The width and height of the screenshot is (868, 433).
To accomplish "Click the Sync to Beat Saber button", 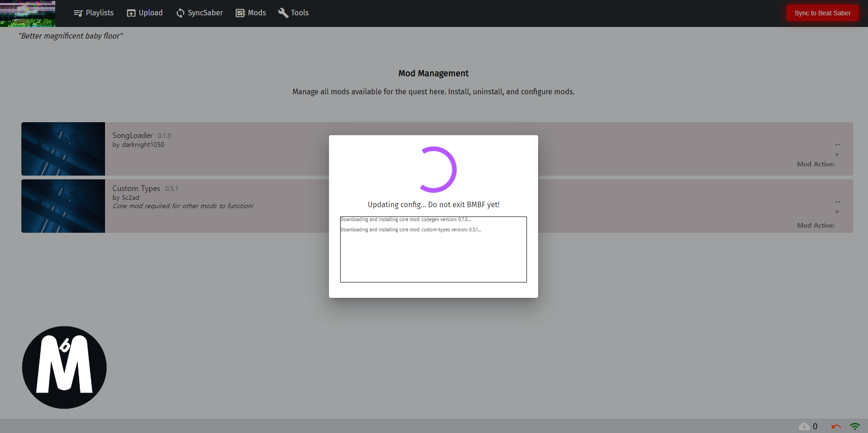I will click(822, 13).
